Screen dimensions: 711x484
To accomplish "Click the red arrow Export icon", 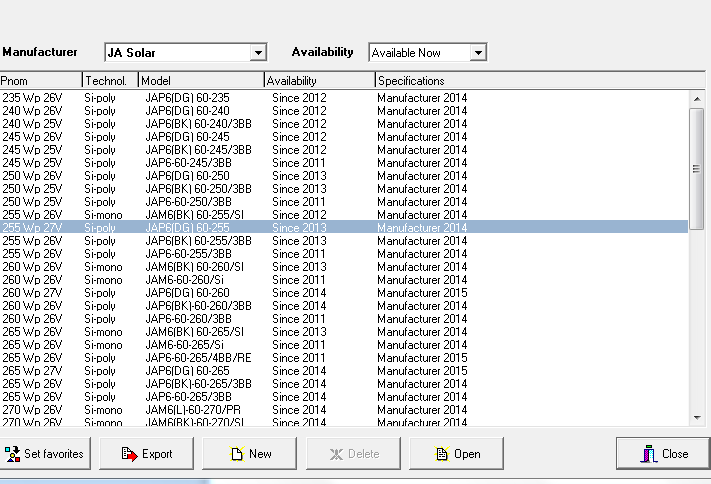I will point(129,454).
